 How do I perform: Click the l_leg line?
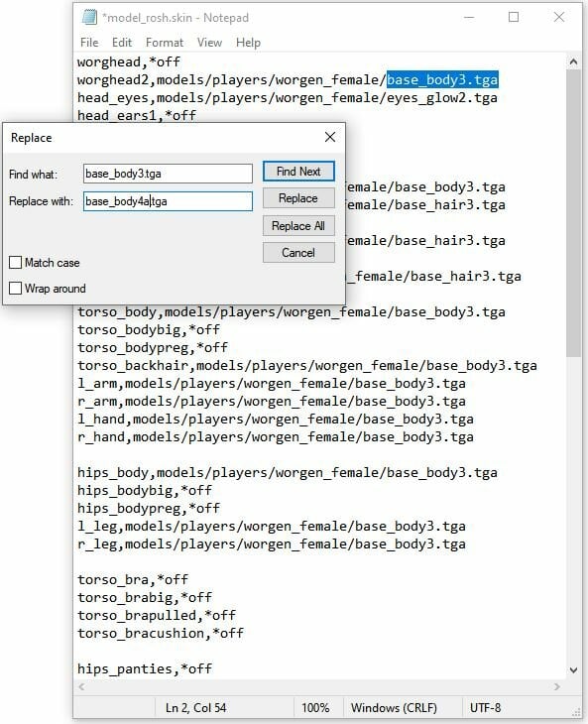272,527
